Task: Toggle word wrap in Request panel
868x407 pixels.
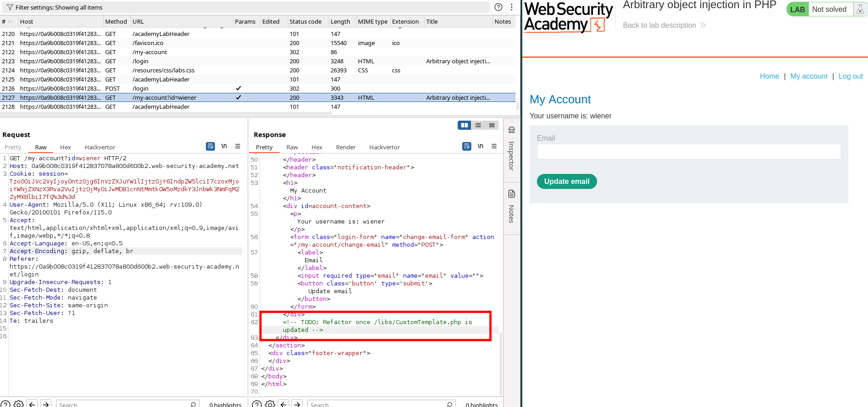Action: (x=210, y=146)
